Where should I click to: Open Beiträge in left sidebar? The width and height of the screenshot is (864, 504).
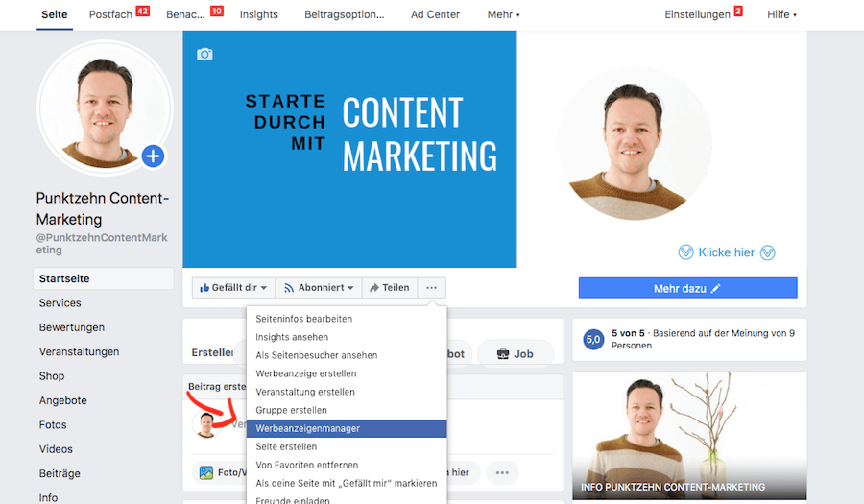60,473
